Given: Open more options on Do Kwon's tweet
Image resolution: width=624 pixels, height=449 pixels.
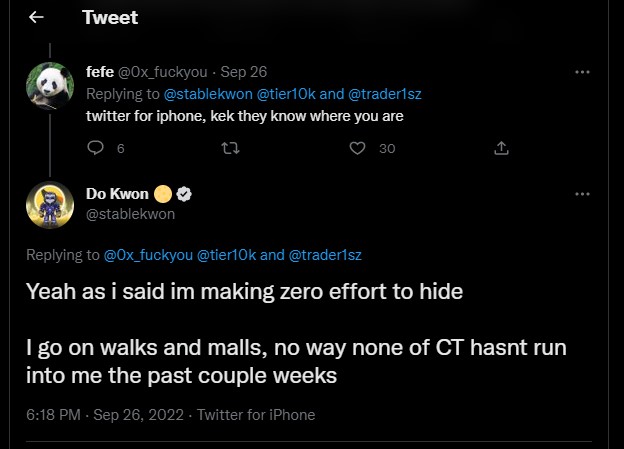Looking at the screenshot, I should (582, 194).
